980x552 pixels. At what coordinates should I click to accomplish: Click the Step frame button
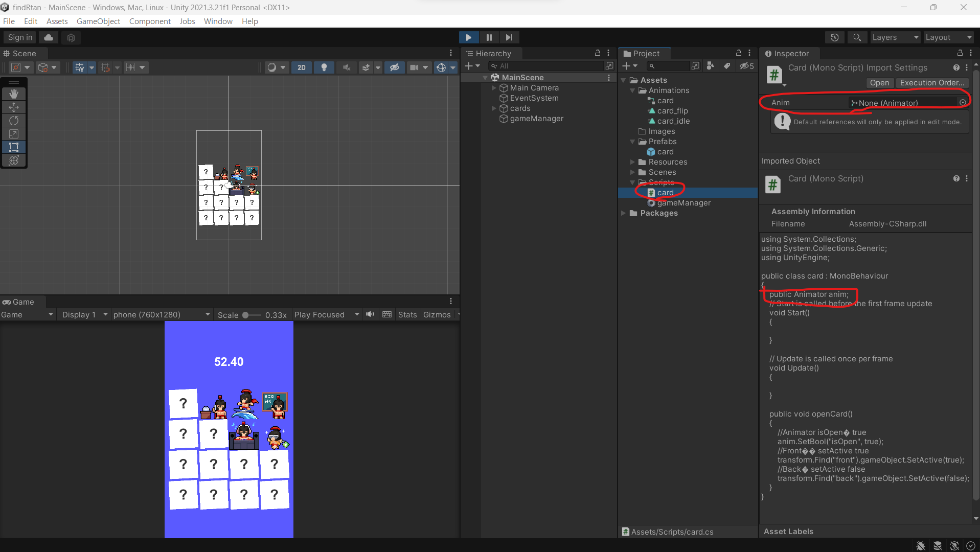[509, 37]
